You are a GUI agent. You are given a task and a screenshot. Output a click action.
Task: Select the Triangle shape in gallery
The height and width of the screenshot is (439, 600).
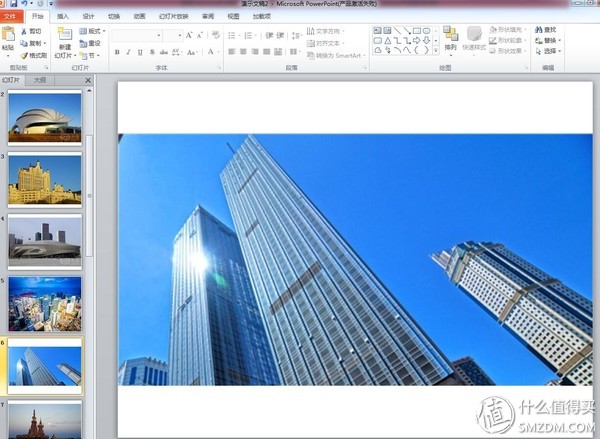click(388, 40)
